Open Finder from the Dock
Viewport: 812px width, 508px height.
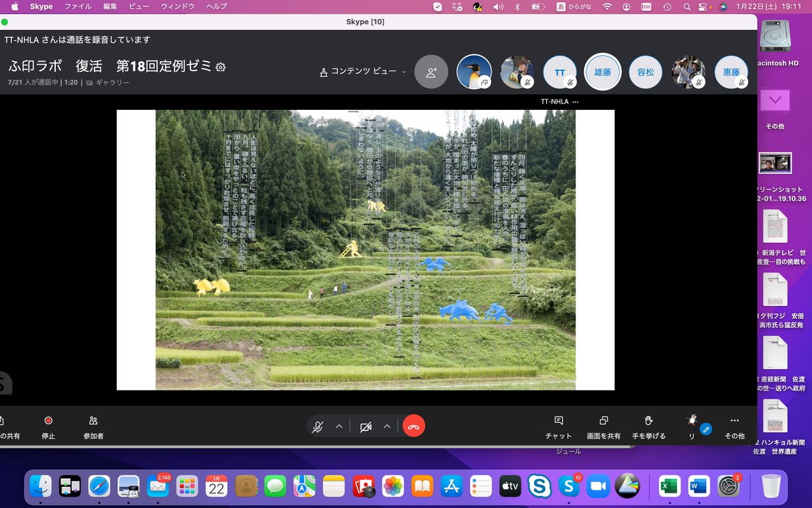[x=41, y=486]
